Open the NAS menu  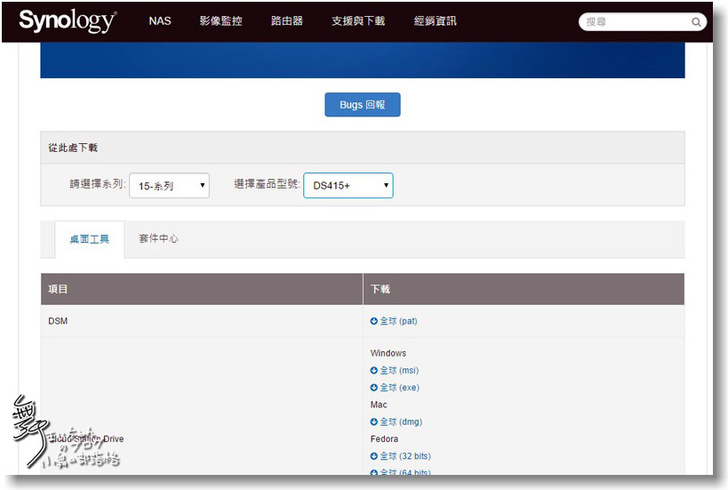[x=160, y=21]
